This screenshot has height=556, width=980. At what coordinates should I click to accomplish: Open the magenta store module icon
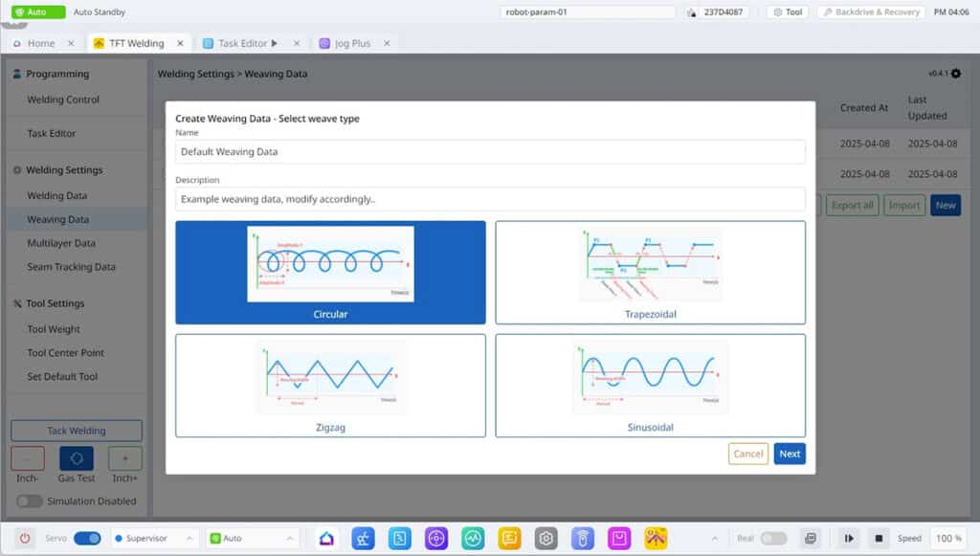619,538
